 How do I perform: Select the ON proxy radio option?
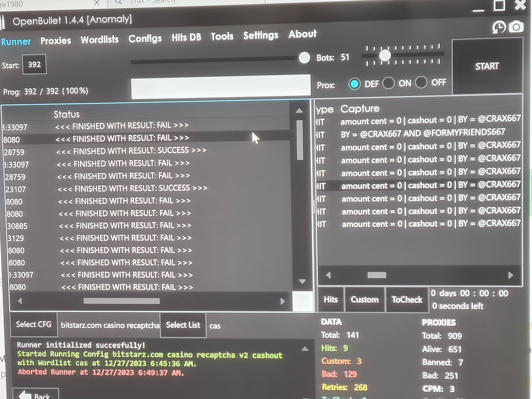(x=389, y=83)
